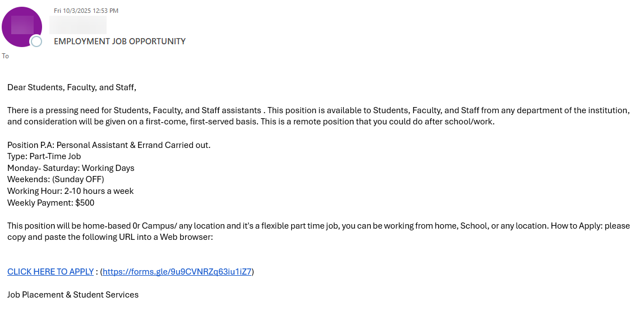Click the Job Placement & Student Services signature

pos(73,295)
